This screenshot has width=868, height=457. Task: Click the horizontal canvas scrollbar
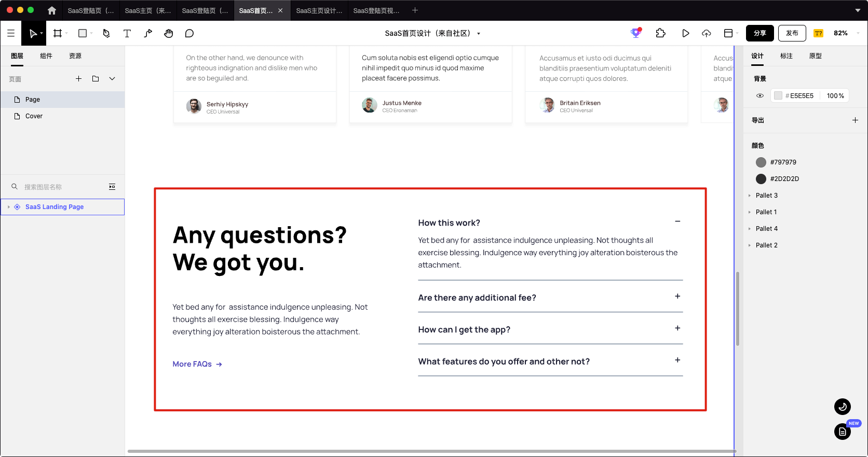pyautogui.click(x=432, y=451)
